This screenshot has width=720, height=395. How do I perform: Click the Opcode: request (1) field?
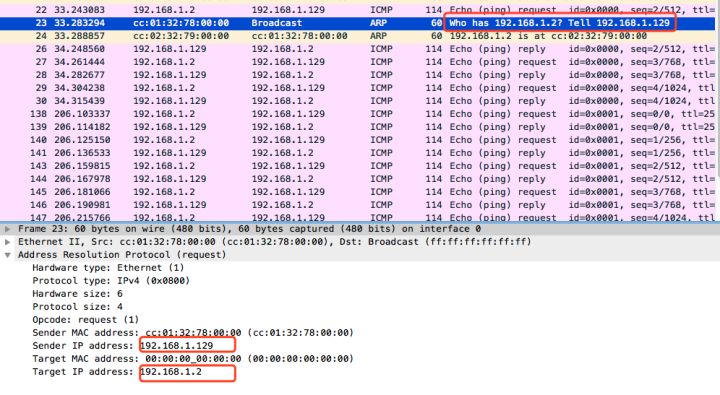pos(85,320)
